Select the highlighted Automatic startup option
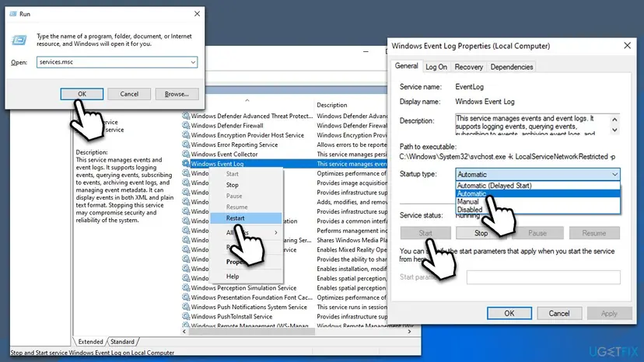Viewport: 644px width, 362px height. (537, 193)
